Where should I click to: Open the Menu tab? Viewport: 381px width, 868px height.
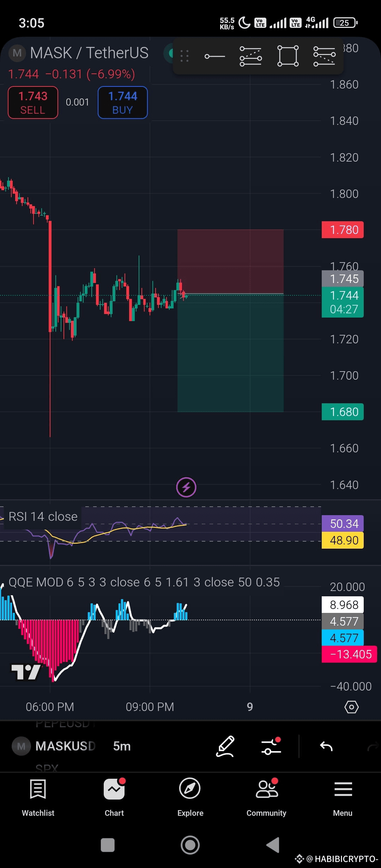pos(343,798)
